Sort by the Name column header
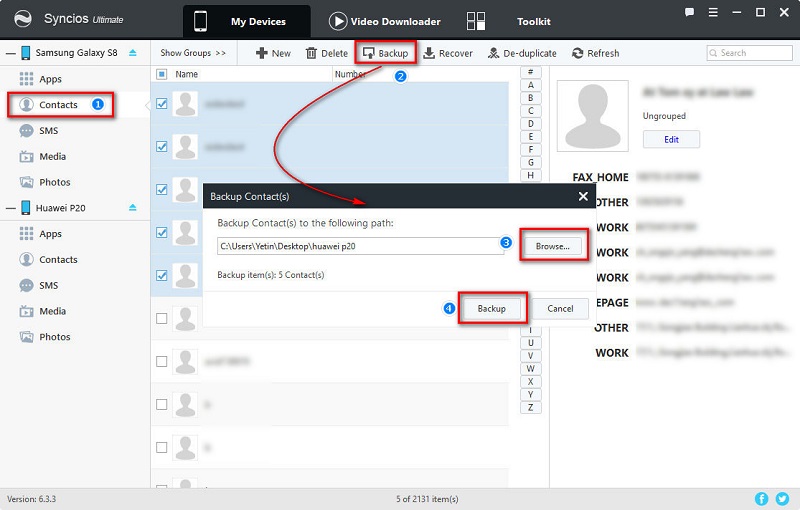Viewport: 800px width, 510px height. 186,74
